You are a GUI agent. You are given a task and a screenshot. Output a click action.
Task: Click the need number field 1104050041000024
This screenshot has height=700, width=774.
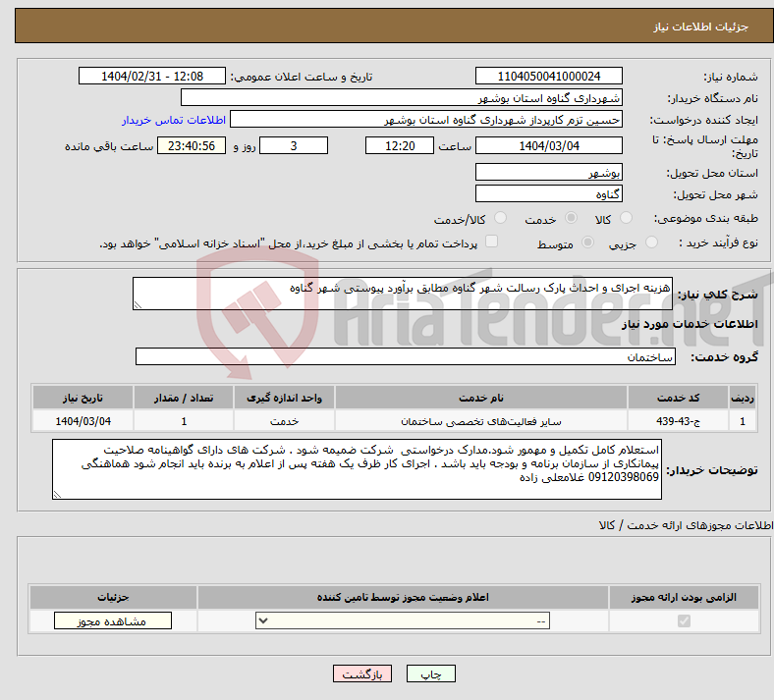(548, 76)
